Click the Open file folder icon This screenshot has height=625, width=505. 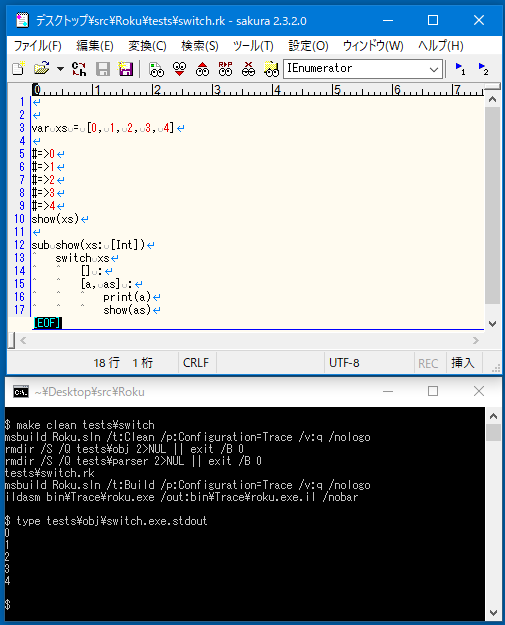coord(41,69)
